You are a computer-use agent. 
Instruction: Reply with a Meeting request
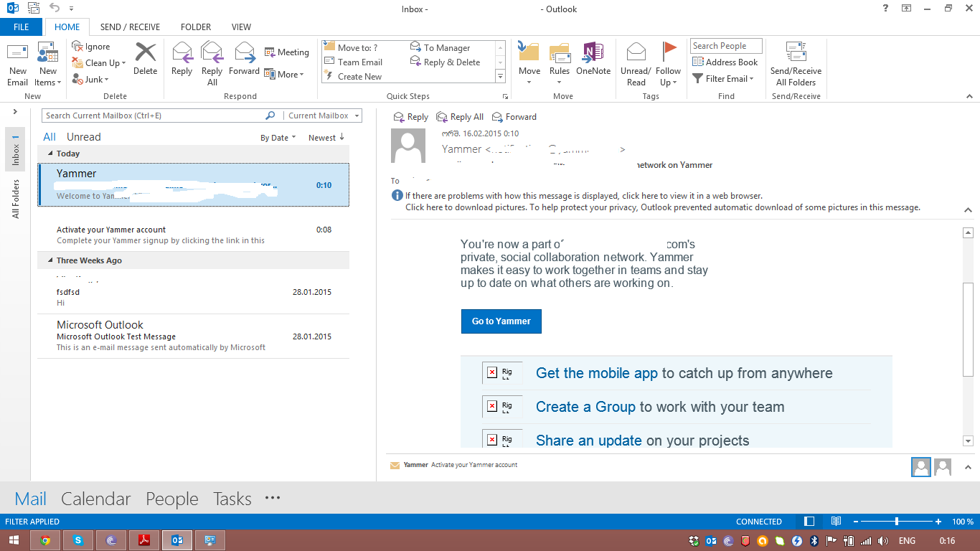287,52
